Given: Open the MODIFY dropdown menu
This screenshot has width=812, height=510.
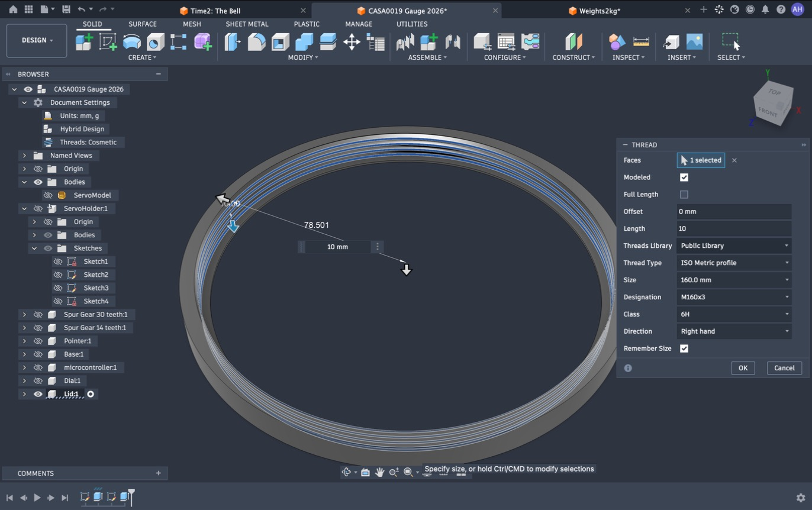Looking at the screenshot, I should (303, 57).
